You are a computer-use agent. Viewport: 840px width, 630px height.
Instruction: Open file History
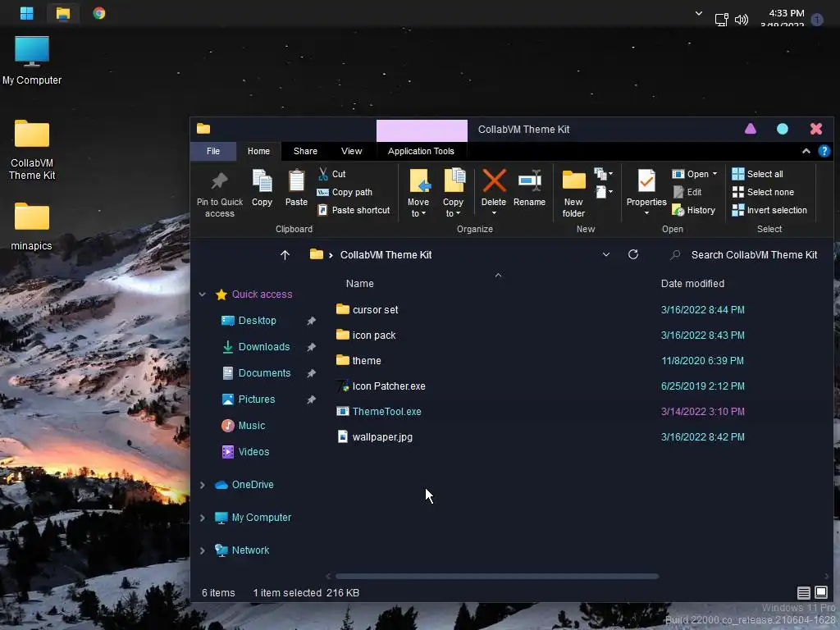tap(694, 210)
